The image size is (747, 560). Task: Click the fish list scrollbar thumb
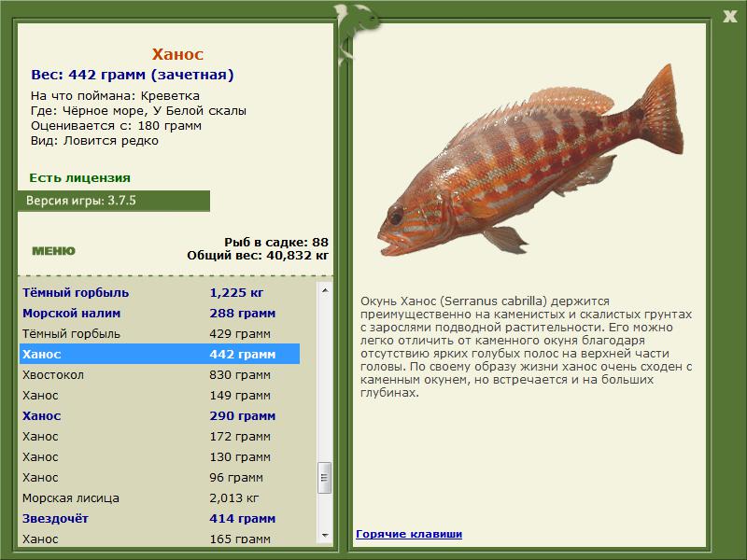pyautogui.click(x=325, y=476)
